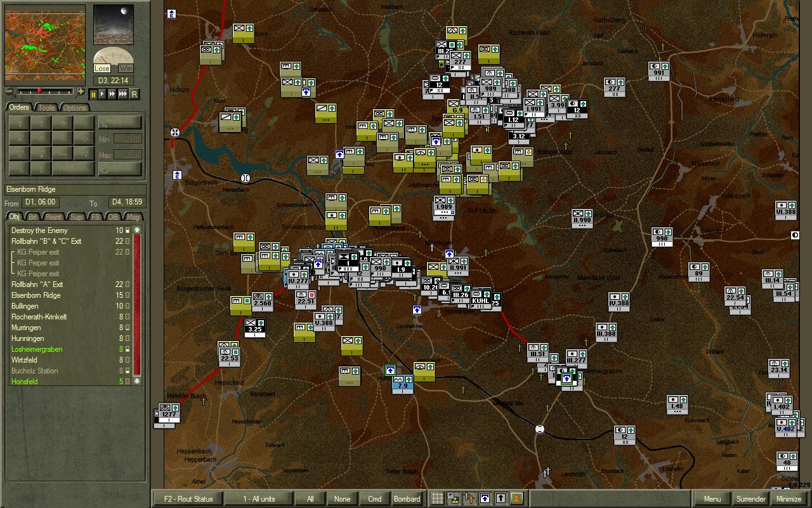Toggle the indicator box for Murringen
Viewport: 812px width, 508px height.
point(127,328)
